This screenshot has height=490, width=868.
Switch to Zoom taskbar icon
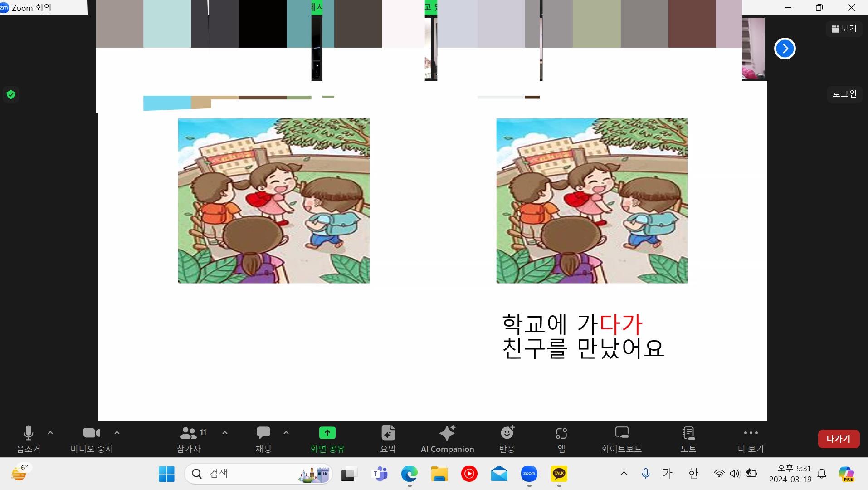(x=529, y=474)
